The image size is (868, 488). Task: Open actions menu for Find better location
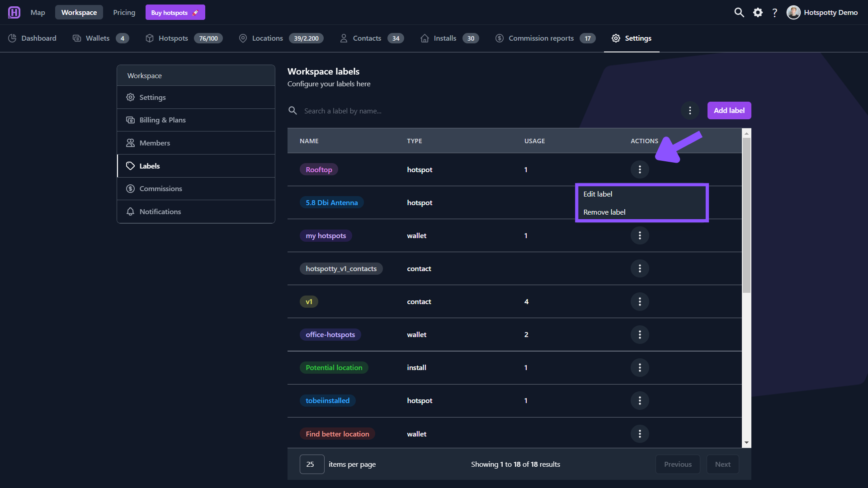coord(640,434)
